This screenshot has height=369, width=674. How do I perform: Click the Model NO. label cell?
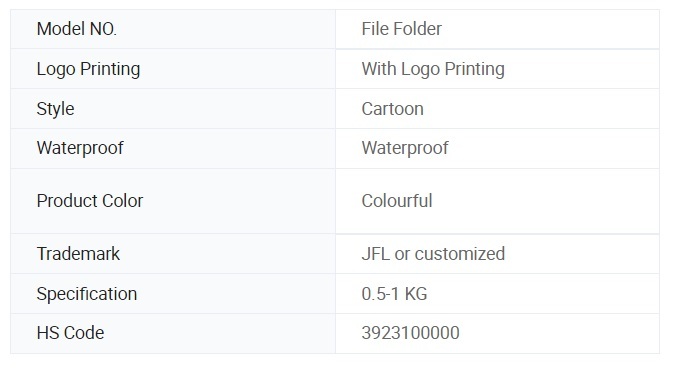pos(173,29)
